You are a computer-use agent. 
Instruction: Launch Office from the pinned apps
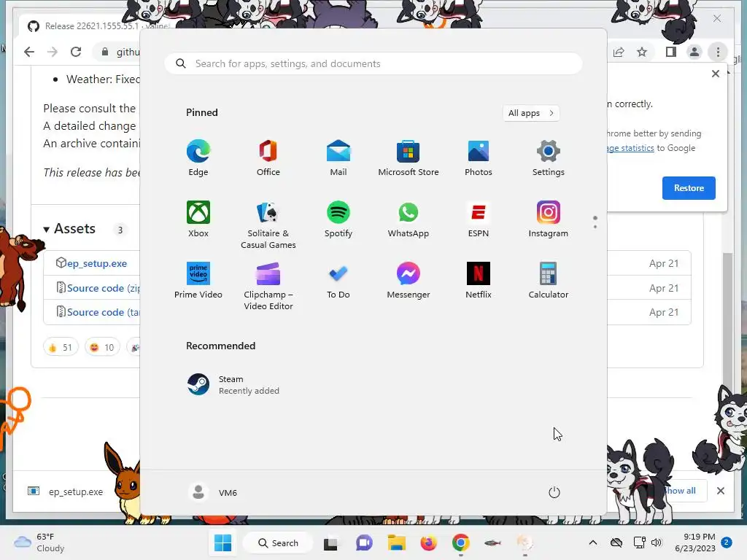tap(268, 158)
